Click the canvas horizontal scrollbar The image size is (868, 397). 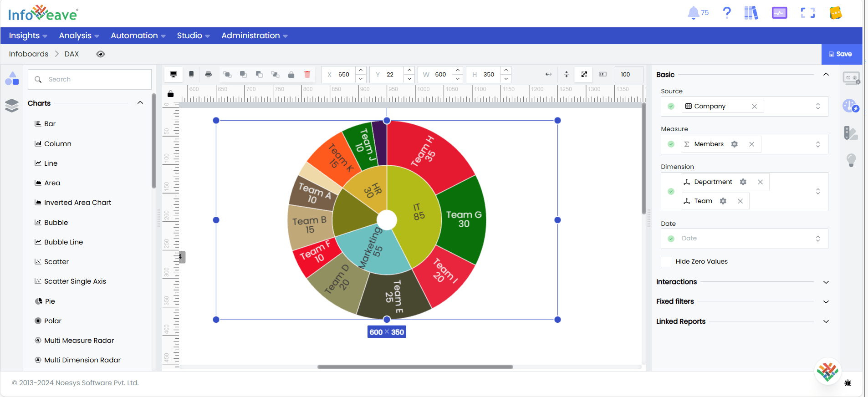(415, 367)
